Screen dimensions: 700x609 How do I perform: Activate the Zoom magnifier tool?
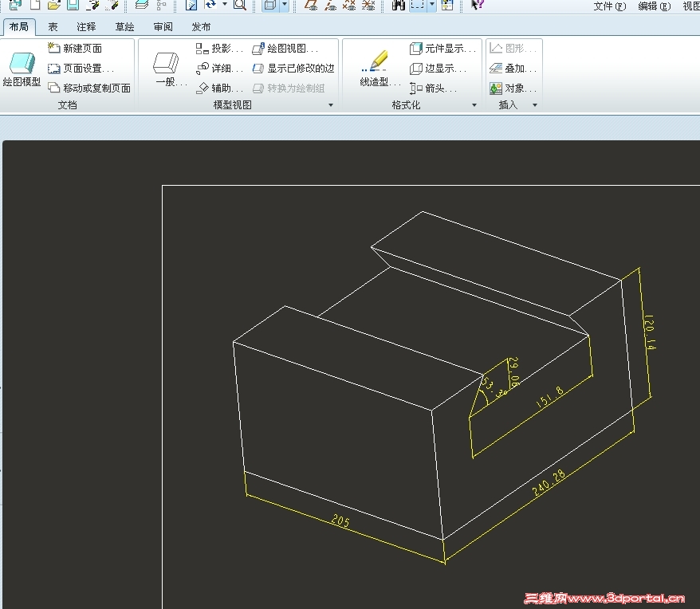(240, 5)
